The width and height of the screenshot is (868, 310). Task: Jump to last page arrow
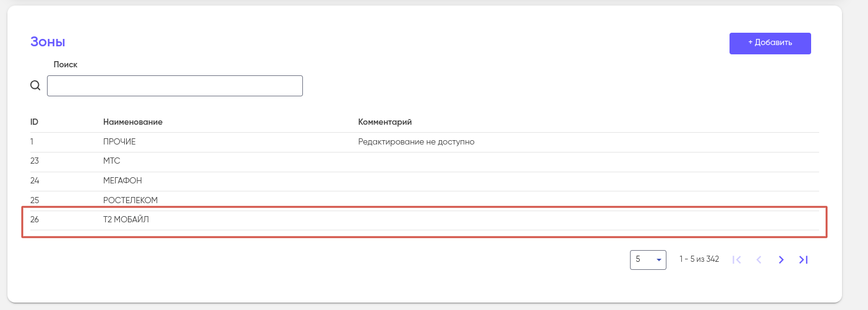point(803,260)
